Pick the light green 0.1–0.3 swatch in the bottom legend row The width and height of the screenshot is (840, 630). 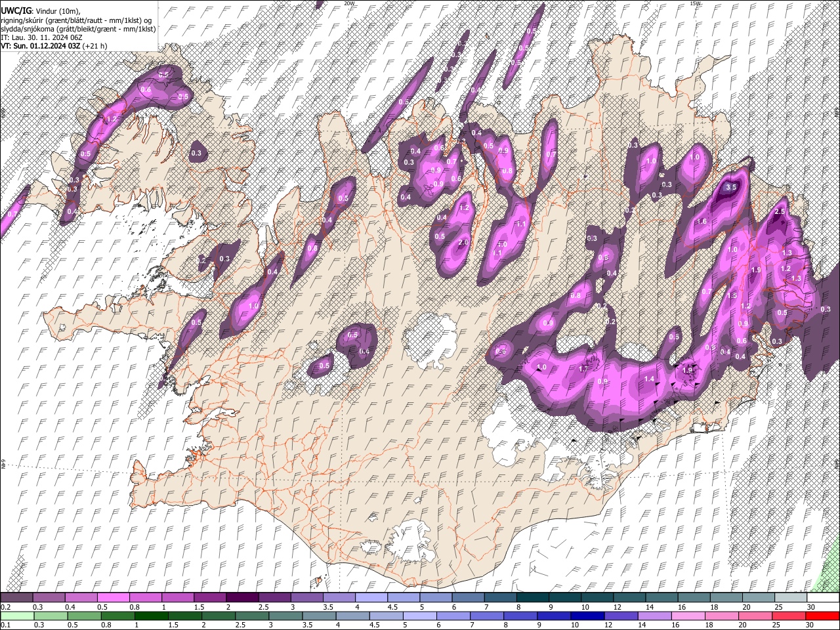tap(16, 616)
